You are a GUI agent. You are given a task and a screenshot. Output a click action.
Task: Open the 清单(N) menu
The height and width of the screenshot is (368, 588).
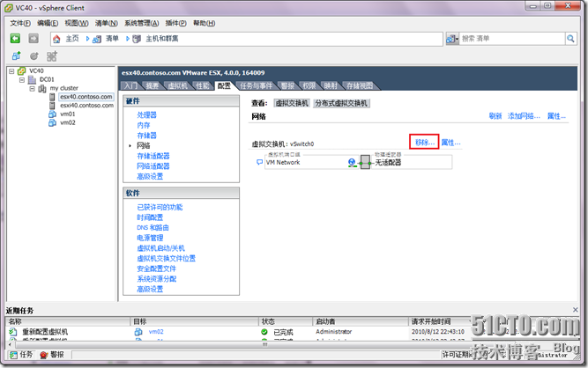tap(106, 23)
